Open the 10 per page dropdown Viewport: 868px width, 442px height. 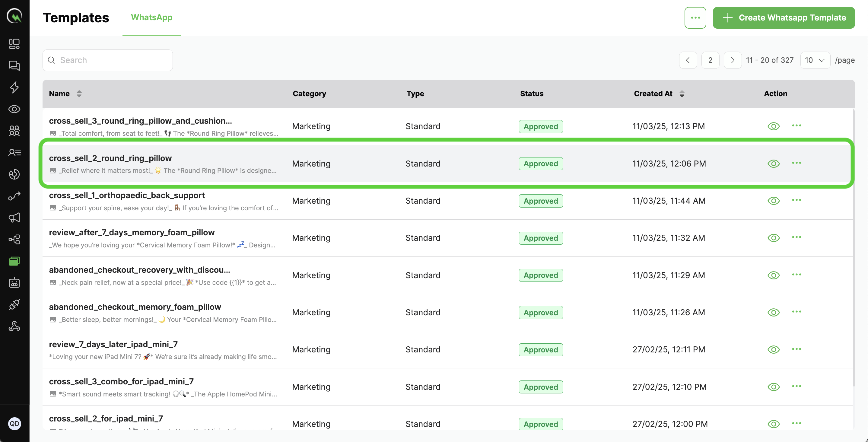click(815, 60)
